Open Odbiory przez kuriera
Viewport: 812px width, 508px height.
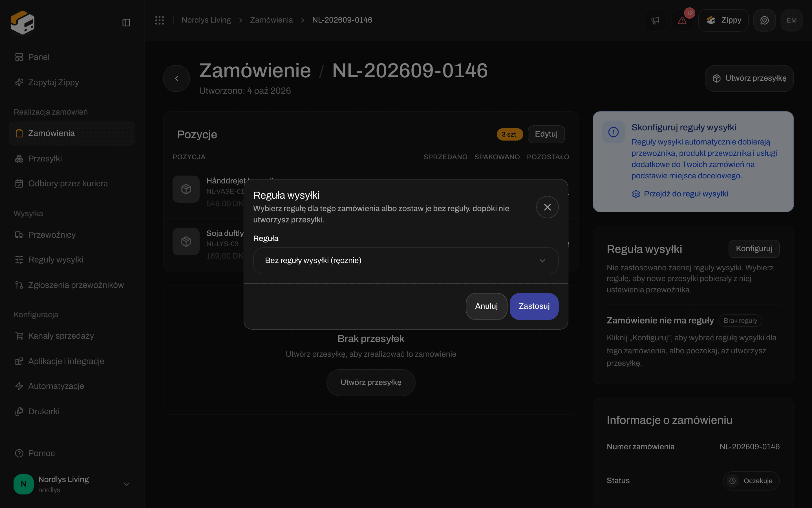tap(72, 183)
